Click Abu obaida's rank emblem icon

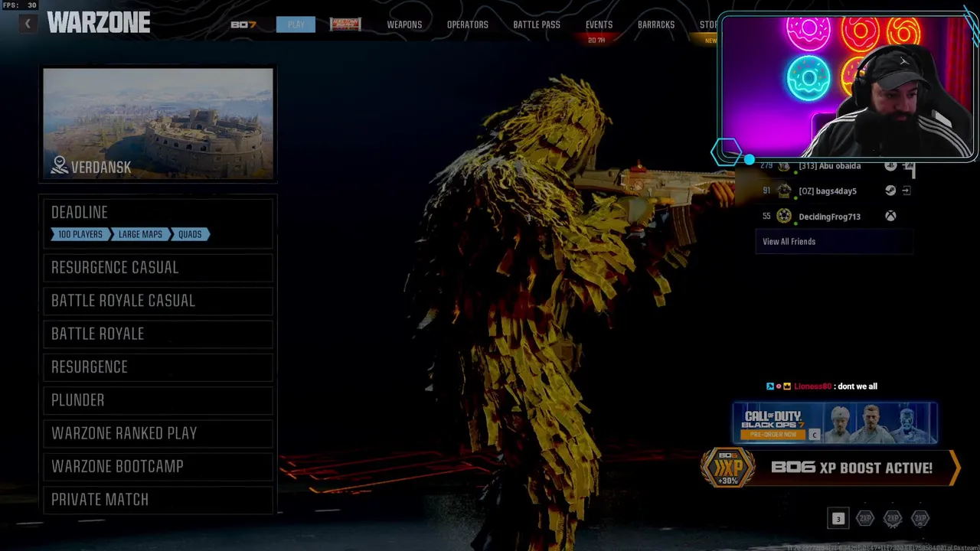pyautogui.click(x=784, y=165)
